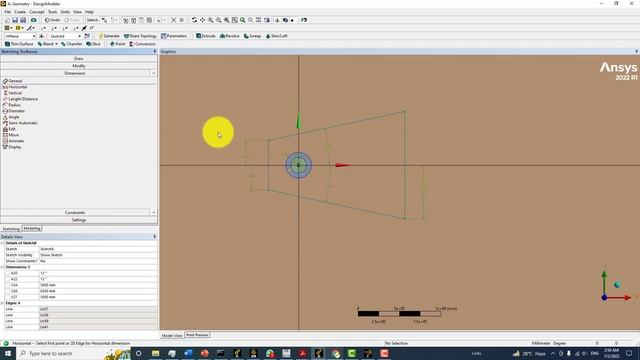
Task: Open the Constraints toolbox section
Action: click(75, 213)
